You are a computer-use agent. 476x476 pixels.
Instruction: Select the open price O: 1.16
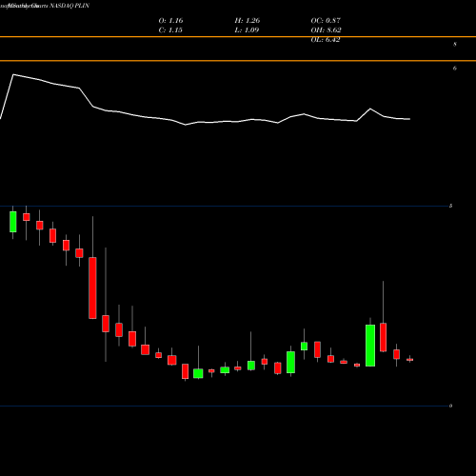point(170,21)
